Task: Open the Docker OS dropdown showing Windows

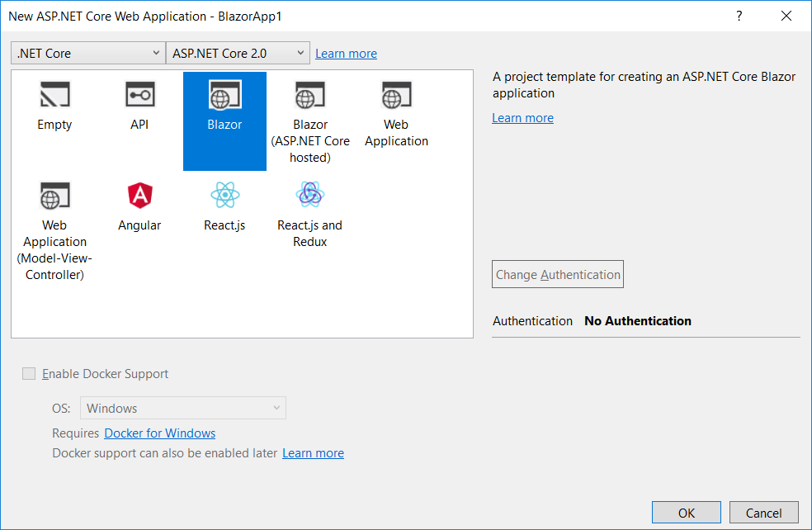Action: (182, 407)
